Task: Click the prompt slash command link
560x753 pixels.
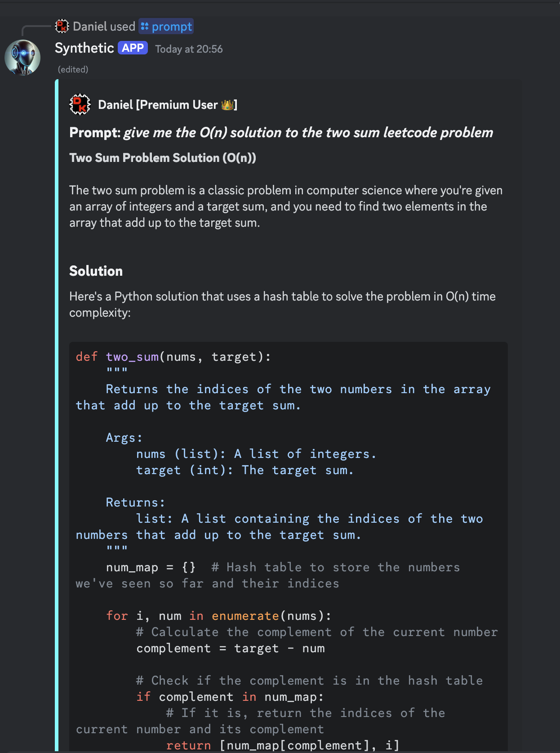Action: tap(172, 27)
